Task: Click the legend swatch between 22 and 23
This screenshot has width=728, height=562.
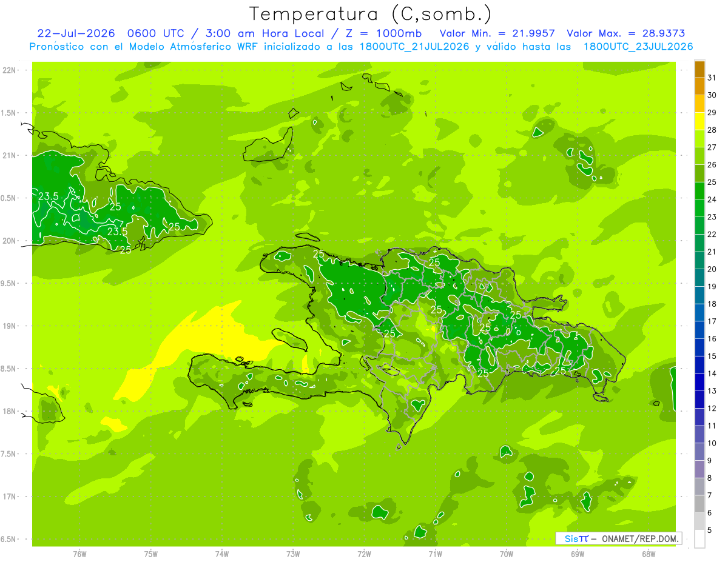Action: click(x=699, y=226)
